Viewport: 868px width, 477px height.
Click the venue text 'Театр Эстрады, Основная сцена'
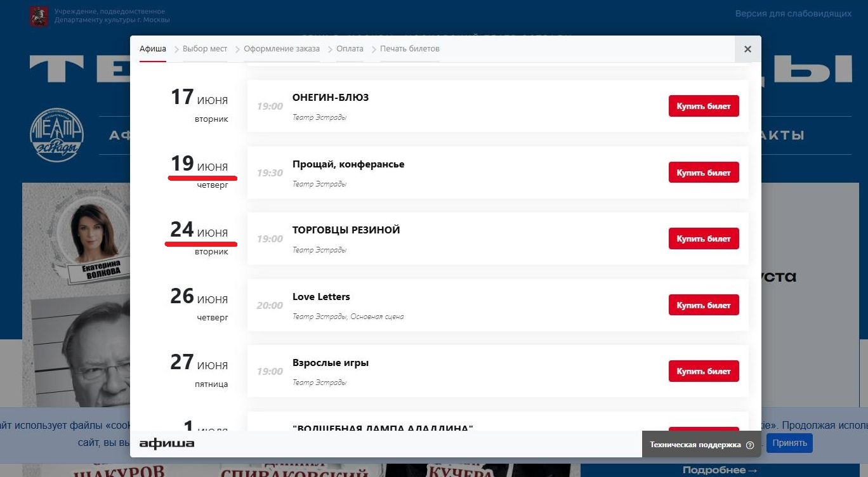click(x=348, y=317)
